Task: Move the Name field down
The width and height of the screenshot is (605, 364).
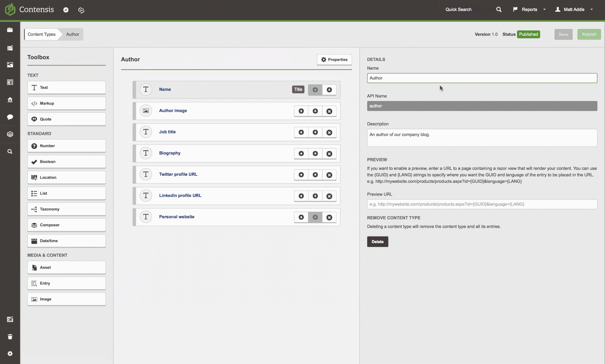Action: pos(329,90)
